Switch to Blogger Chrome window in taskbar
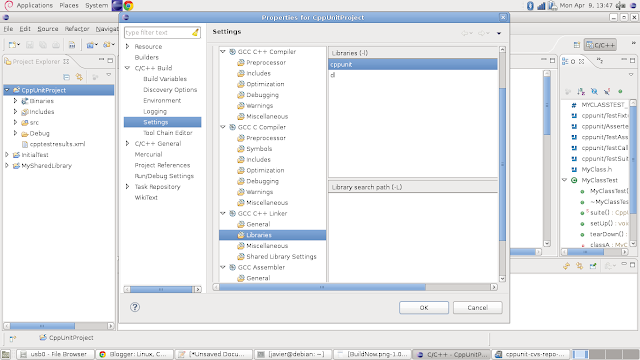The width and height of the screenshot is (640, 360). pos(134,354)
